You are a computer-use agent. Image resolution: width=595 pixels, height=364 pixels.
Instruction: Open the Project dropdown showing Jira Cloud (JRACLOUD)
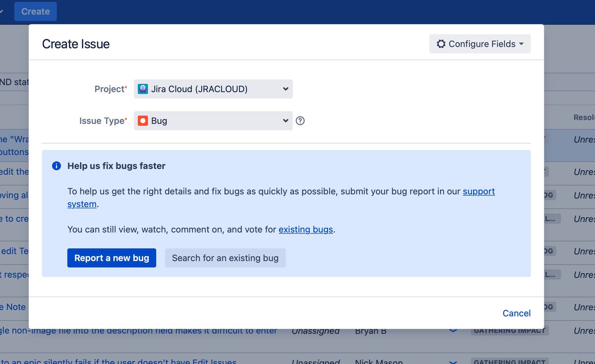click(x=213, y=89)
